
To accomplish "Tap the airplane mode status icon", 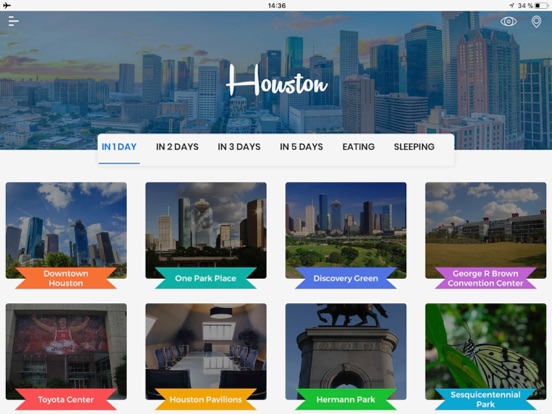I will click(7, 5).
